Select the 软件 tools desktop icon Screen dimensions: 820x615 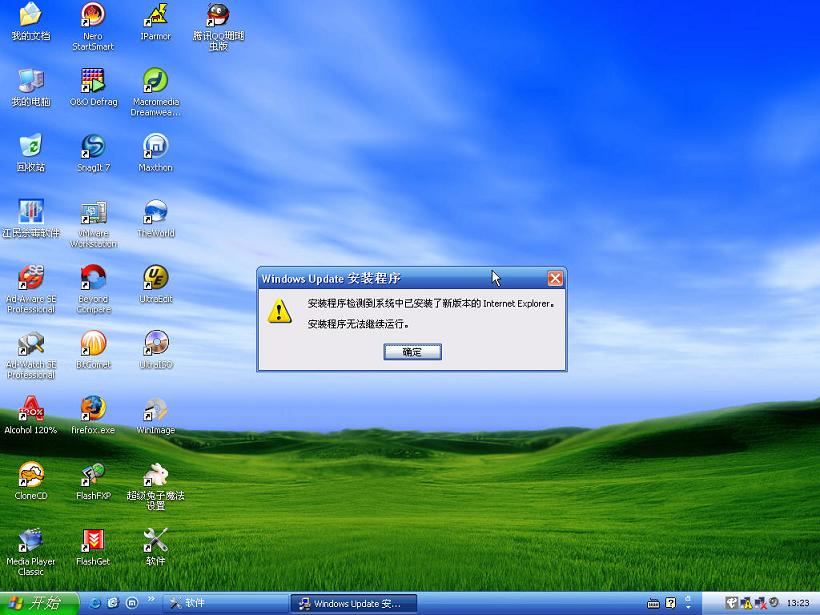(x=155, y=548)
